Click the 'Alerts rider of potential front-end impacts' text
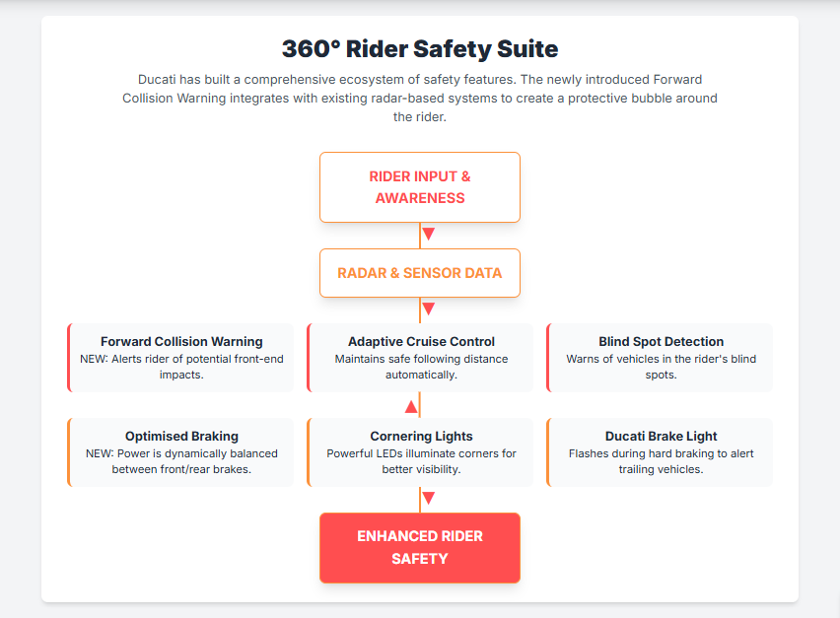This screenshot has width=840, height=618. 181,367
